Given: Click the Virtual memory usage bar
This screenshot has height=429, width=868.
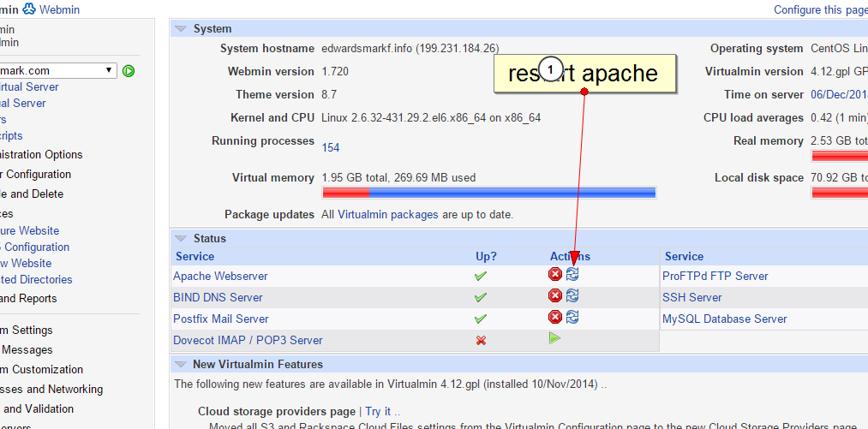Looking at the screenshot, I should click(488, 193).
